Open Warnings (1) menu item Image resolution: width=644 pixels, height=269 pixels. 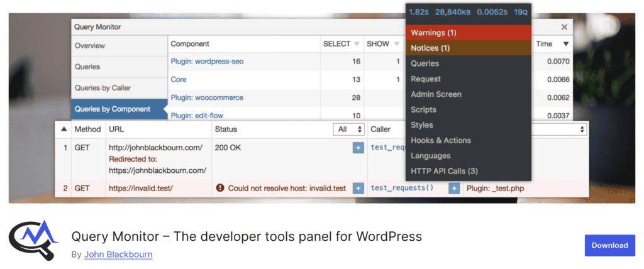pos(468,33)
